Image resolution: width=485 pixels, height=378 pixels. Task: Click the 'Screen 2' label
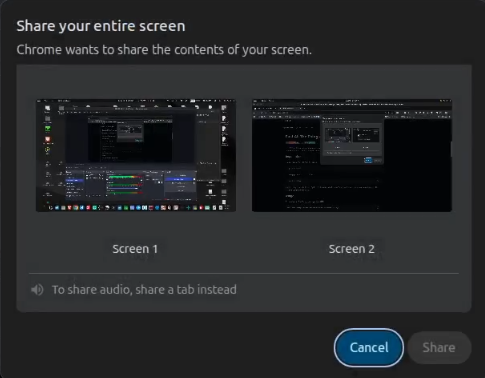352,249
